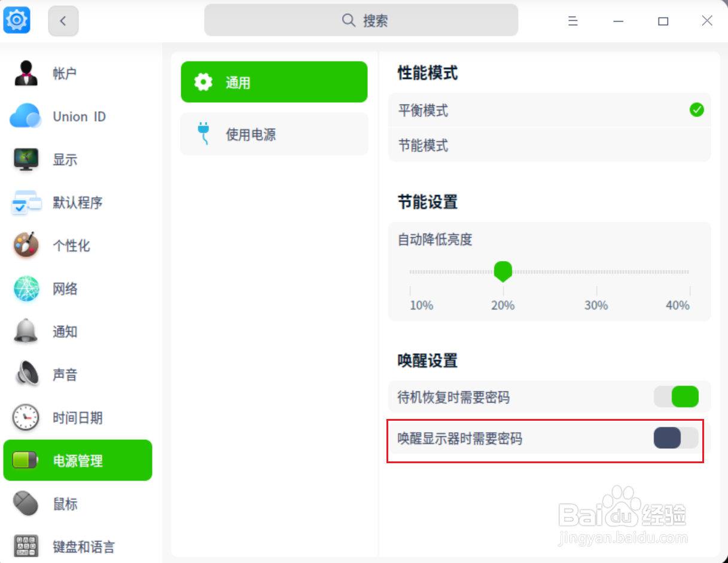Select 电源管理 in sidebar

point(78,460)
